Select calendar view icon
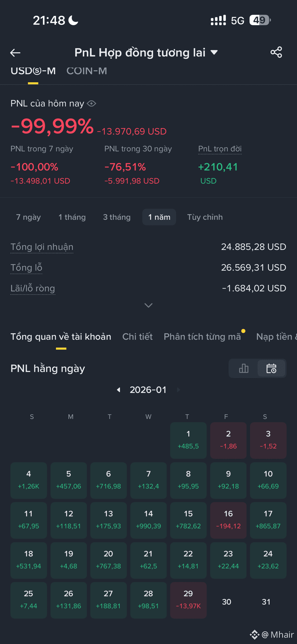The height and width of the screenshot is (644, 297). click(271, 368)
